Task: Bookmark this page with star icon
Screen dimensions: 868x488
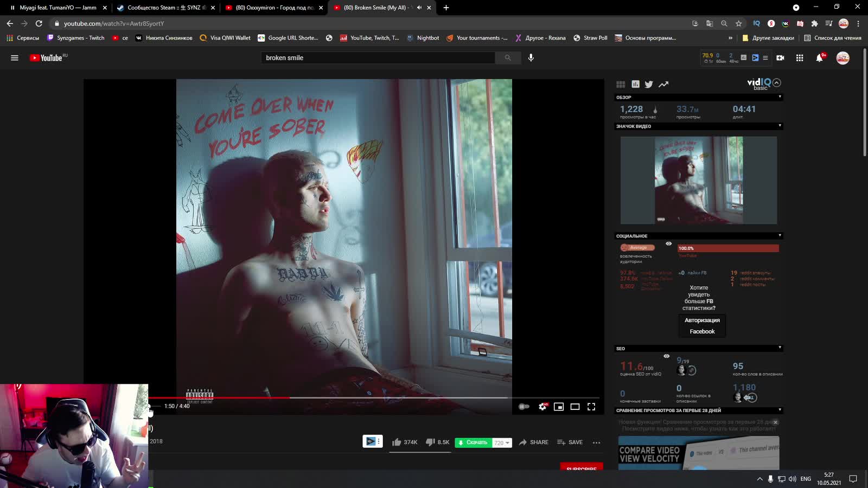Action: click(x=738, y=23)
